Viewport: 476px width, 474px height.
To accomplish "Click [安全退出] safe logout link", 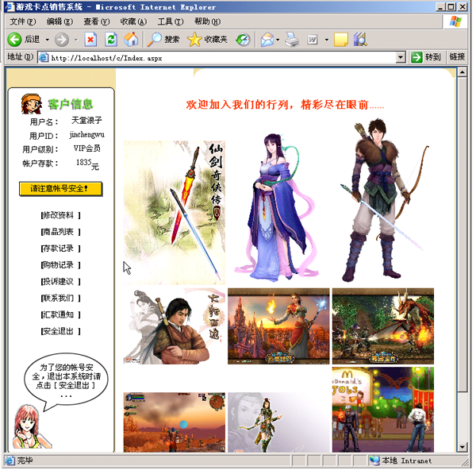I will [60, 331].
